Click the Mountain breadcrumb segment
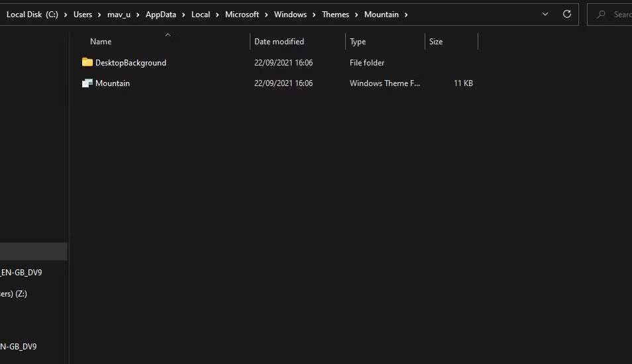Image resolution: width=632 pixels, height=364 pixels. coord(382,15)
